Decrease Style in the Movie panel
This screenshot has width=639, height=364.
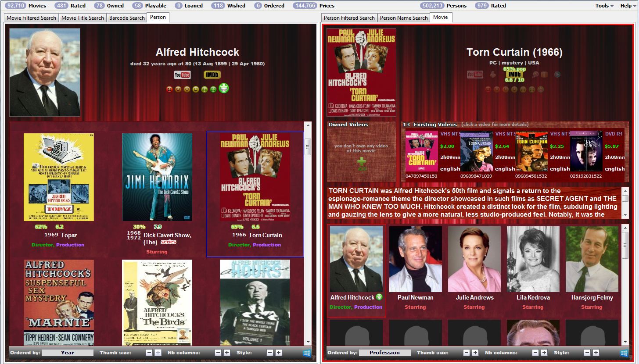(x=587, y=353)
